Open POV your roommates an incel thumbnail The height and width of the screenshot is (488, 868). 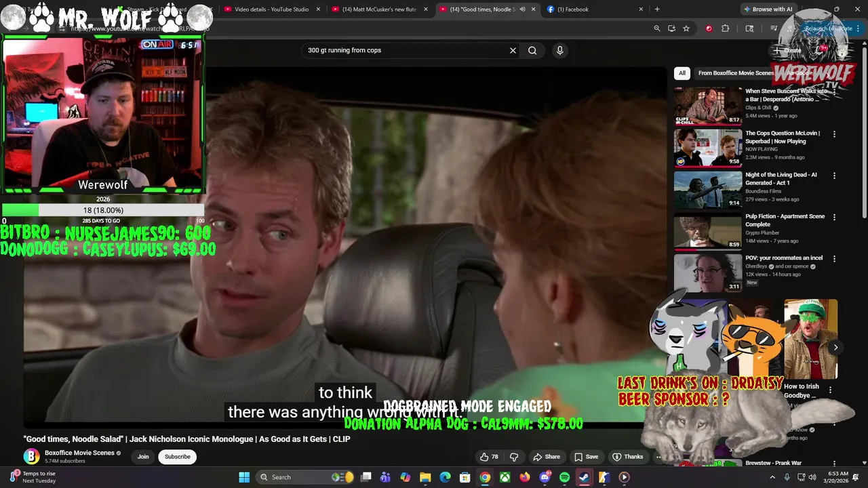tap(708, 272)
